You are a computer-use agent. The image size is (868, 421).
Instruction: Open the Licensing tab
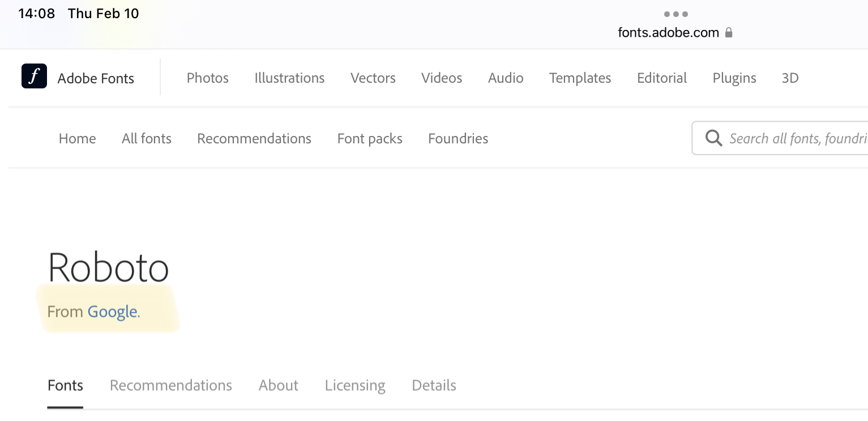pos(355,385)
